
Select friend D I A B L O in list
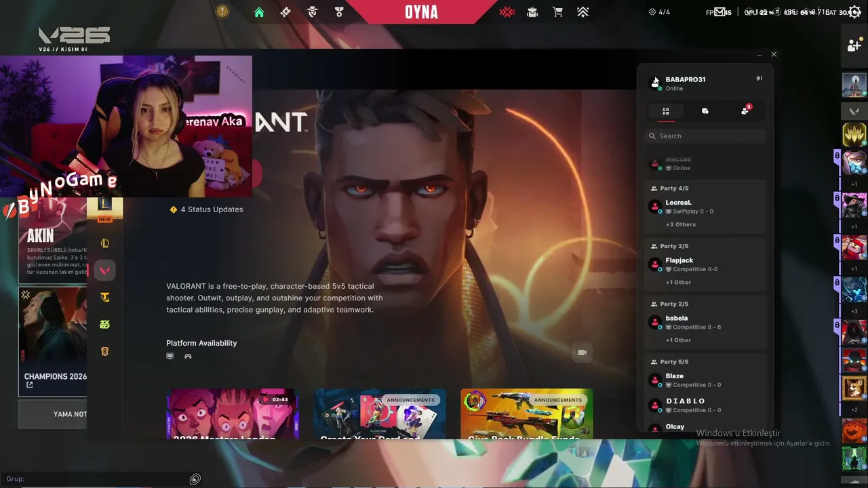pyautogui.click(x=705, y=405)
